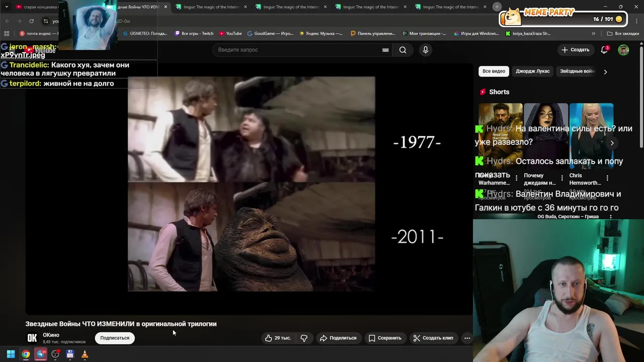Open the Игры для Windows bookmark
Image resolution: width=644 pixels, height=362 pixels.
476,34
